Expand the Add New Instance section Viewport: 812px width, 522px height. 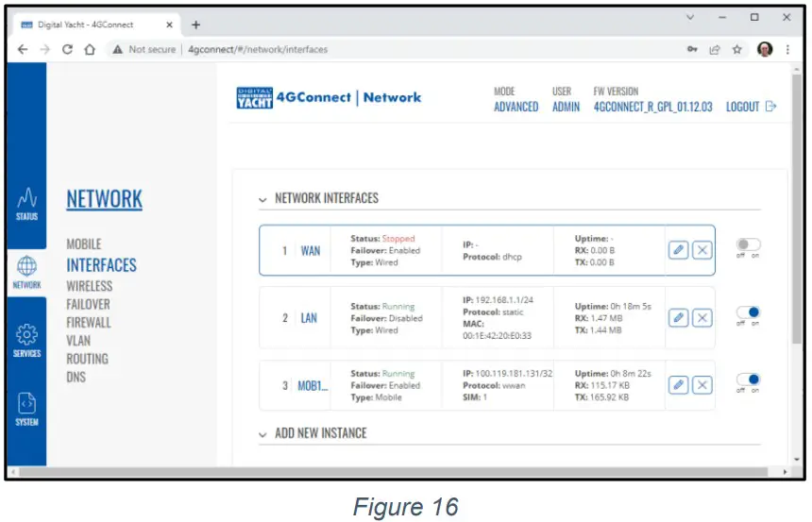tap(262, 434)
